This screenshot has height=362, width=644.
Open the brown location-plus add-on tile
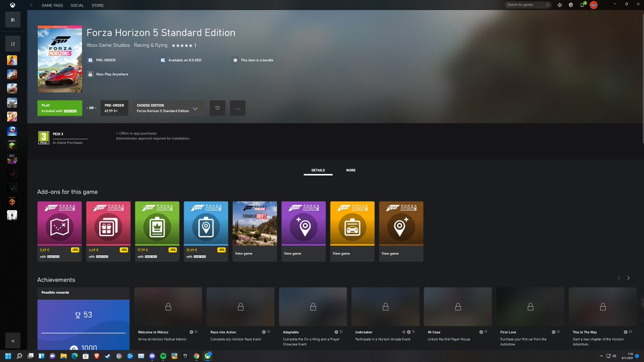(x=401, y=231)
